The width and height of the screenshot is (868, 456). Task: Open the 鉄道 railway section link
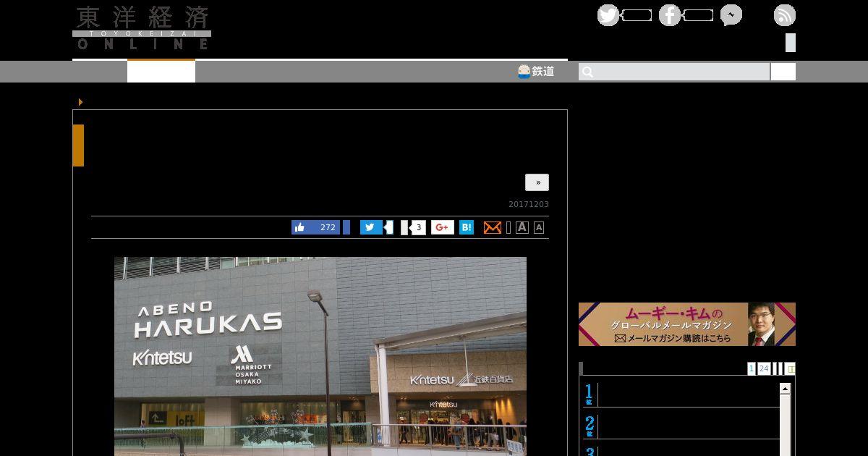pos(536,71)
